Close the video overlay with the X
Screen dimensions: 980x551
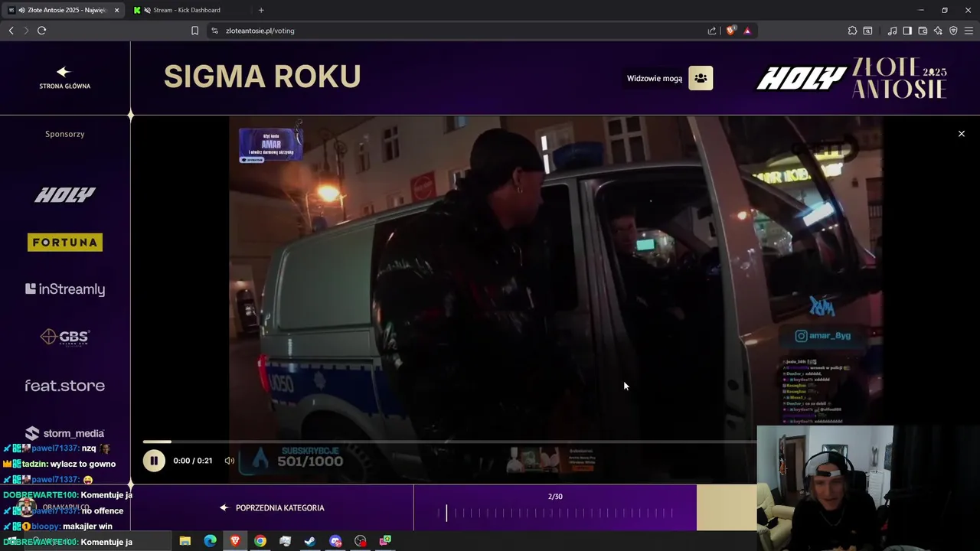coord(962,134)
